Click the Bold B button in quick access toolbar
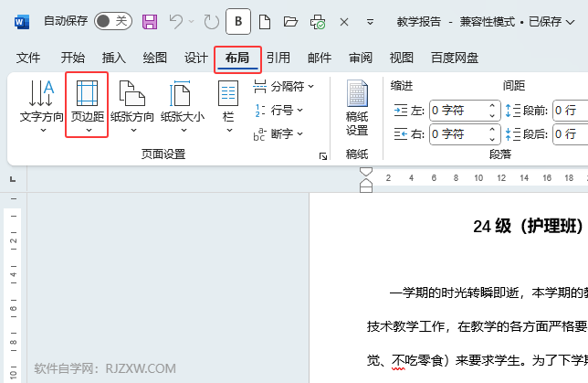588x383 pixels. [238, 21]
